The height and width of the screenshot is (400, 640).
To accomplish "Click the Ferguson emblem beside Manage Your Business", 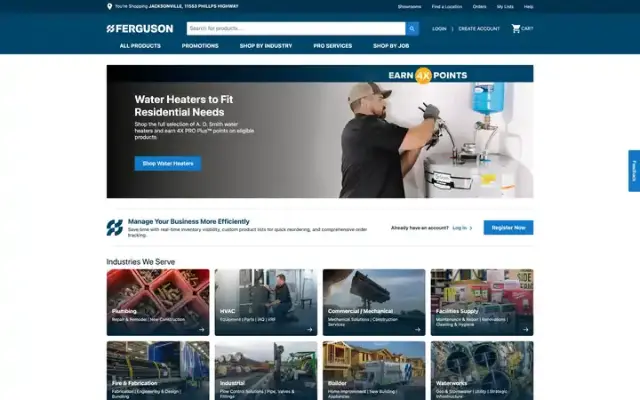I will point(115,228).
